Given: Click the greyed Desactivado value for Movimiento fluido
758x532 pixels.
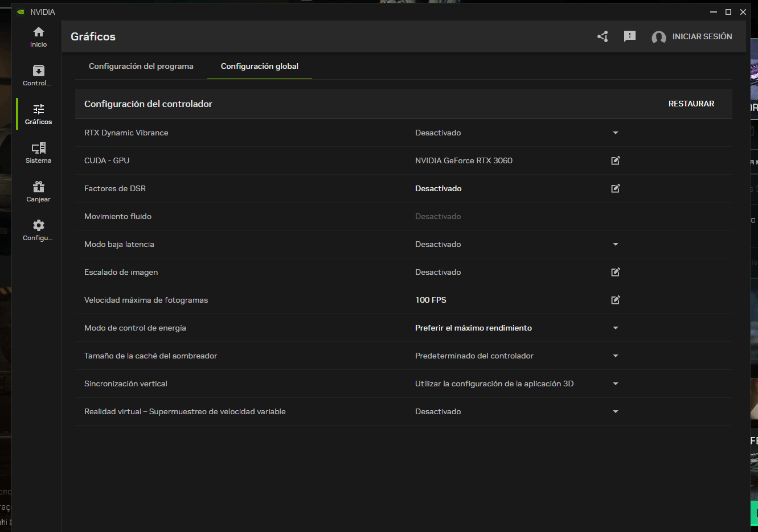Looking at the screenshot, I should pyautogui.click(x=438, y=216).
